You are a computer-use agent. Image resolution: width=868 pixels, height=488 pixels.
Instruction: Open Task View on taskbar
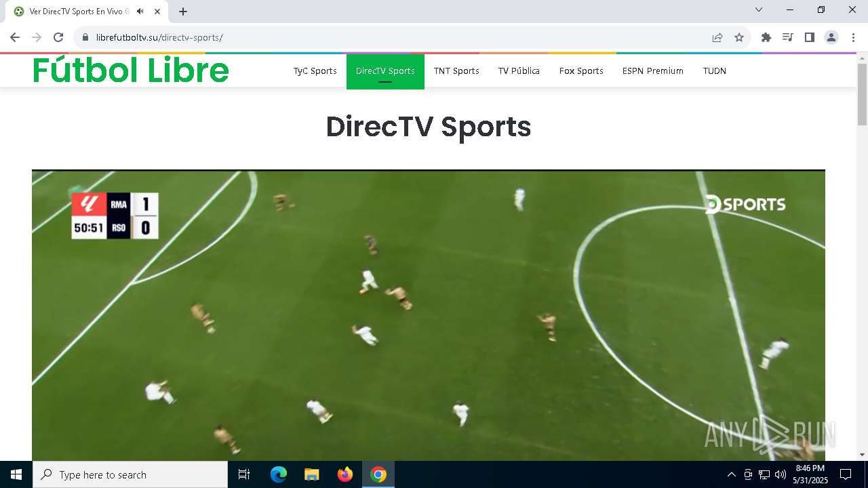click(244, 474)
